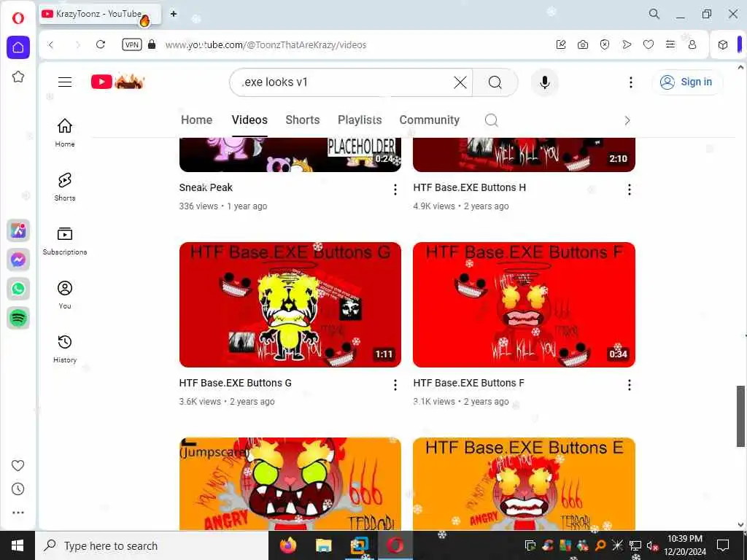Open Shorts in YouTube mini sidebar
The image size is (747, 560).
click(x=65, y=187)
